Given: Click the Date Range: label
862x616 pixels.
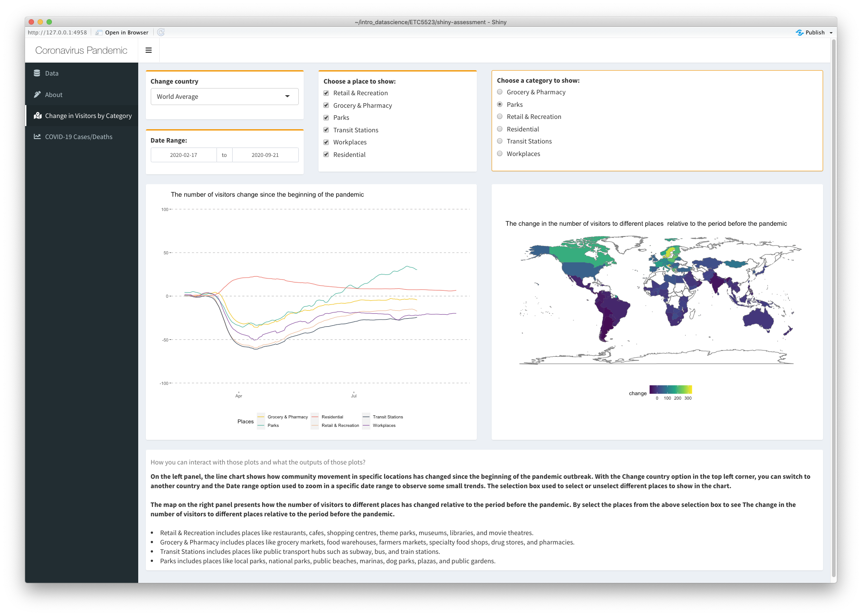Looking at the screenshot, I should click(x=169, y=140).
